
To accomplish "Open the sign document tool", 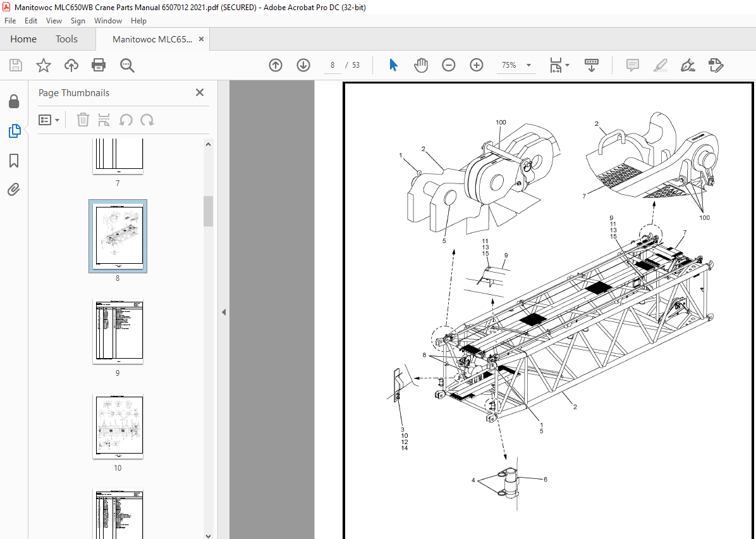I will [688, 65].
